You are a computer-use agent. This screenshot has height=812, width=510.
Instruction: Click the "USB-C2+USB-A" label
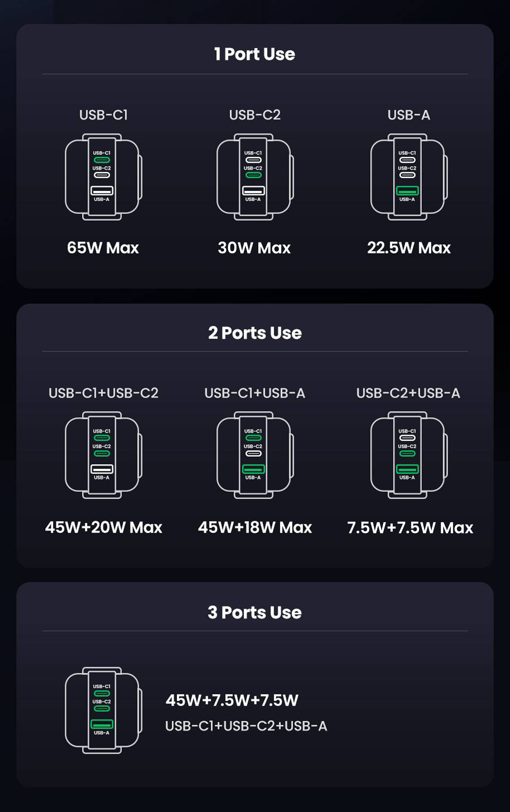coord(408,393)
